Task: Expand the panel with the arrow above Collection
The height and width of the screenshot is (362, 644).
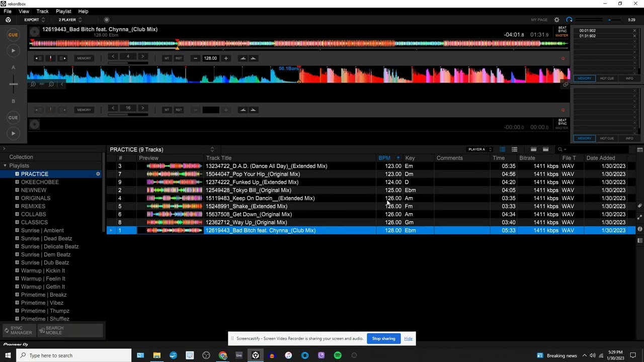Action: coord(4,149)
